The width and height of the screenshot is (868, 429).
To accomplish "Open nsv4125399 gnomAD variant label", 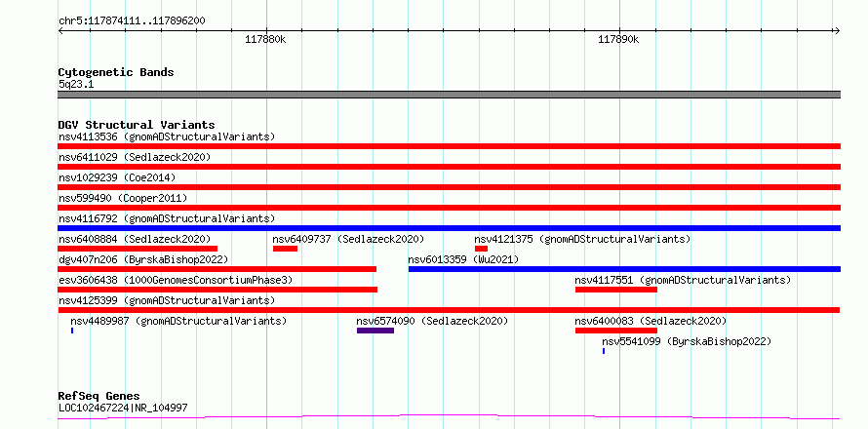I will (167, 300).
